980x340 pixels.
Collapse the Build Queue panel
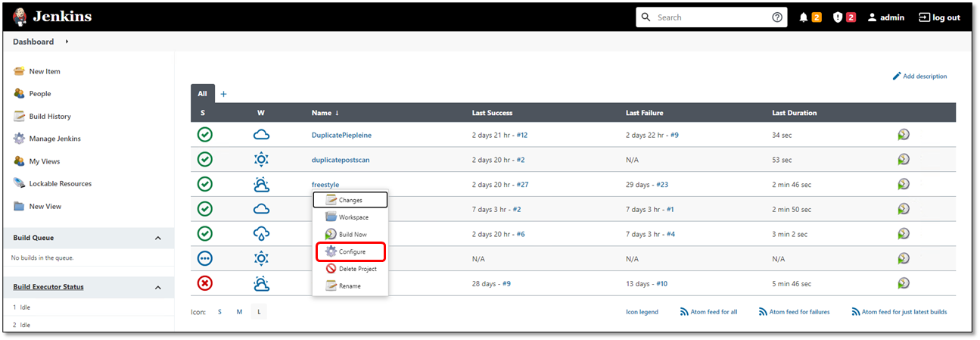158,239
